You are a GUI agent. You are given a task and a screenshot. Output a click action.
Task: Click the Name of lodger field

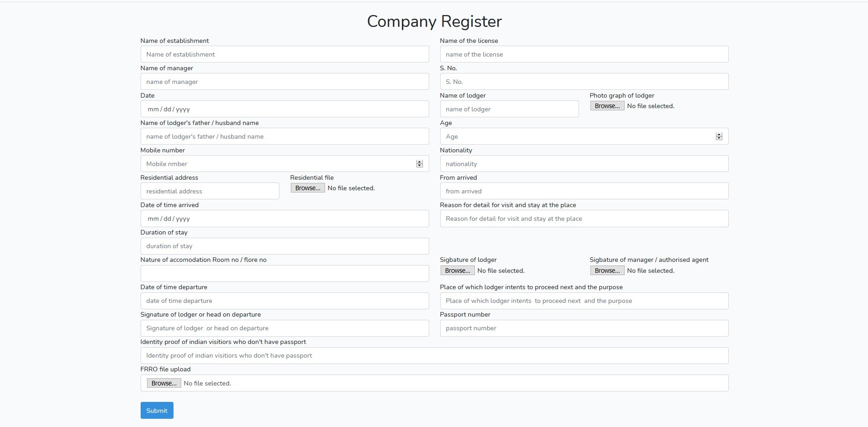pyautogui.click(x=509, y=109)
